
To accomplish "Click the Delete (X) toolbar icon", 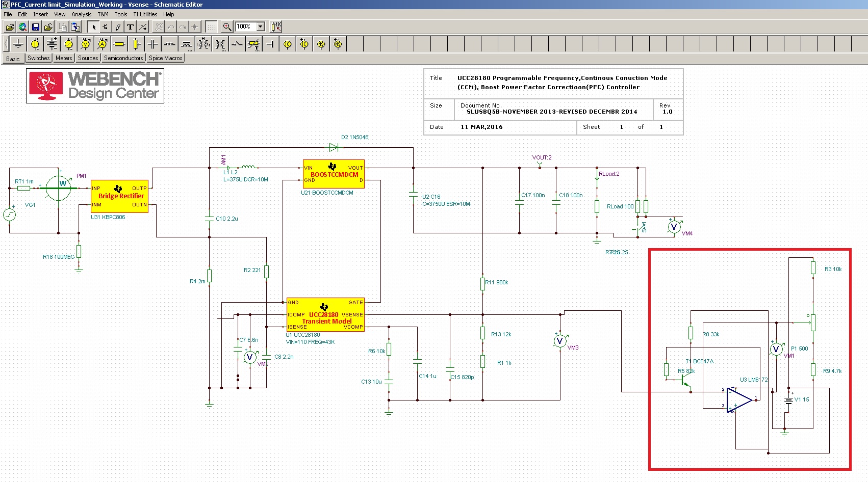I will coord(159,27).
